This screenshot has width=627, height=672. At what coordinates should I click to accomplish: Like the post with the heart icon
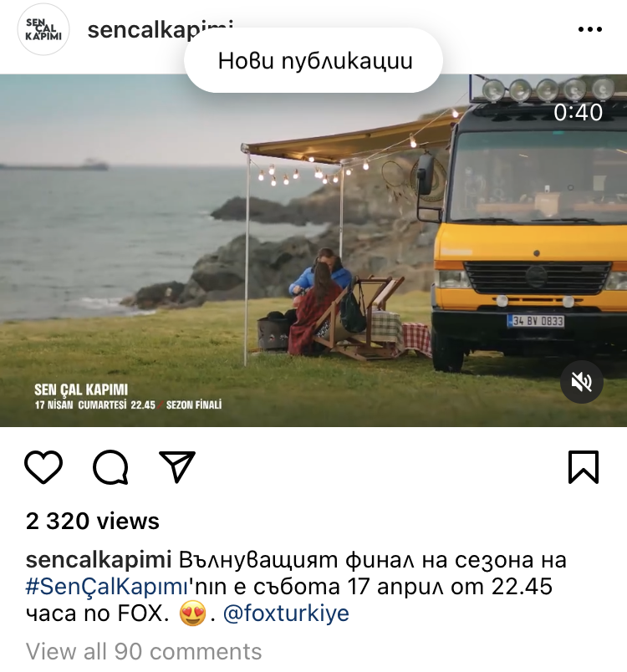pyautogui.click(x=43, y=467)
